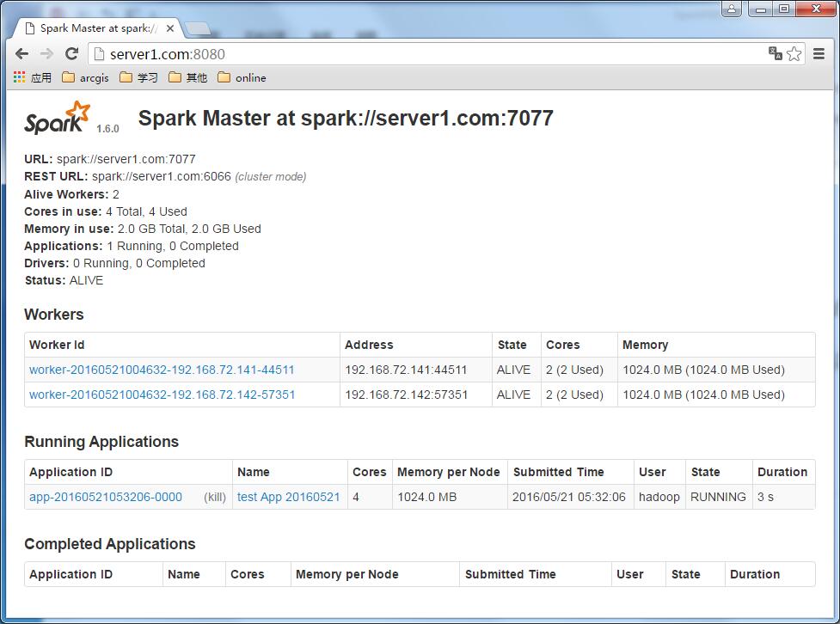Close the Spark Master tab
The width and height of the screenshot is (840, 624).
170,28
